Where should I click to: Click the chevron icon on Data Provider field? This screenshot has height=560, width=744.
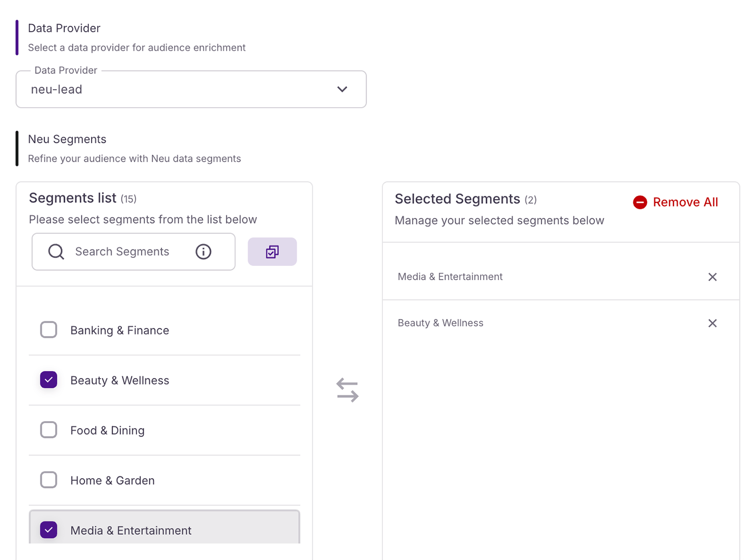click(x=342, y=89)
